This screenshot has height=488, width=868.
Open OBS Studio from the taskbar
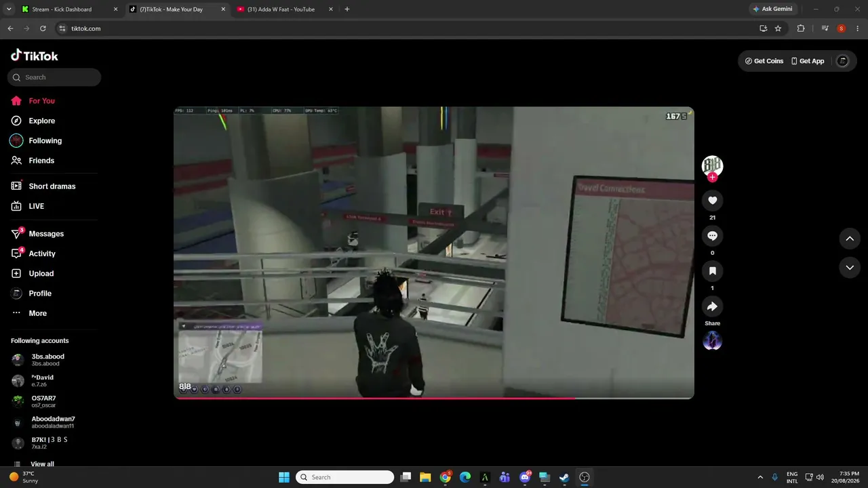click(x=585, y=477)
